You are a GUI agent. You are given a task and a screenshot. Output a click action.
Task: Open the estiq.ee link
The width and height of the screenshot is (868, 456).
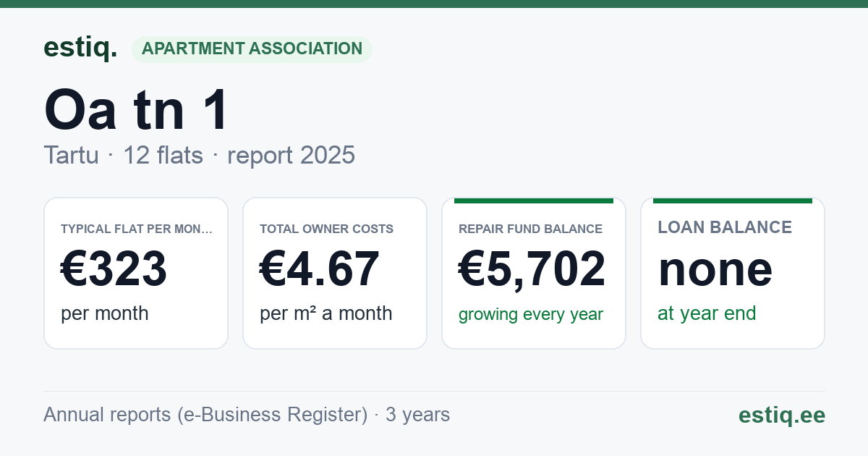pos(781,415)
